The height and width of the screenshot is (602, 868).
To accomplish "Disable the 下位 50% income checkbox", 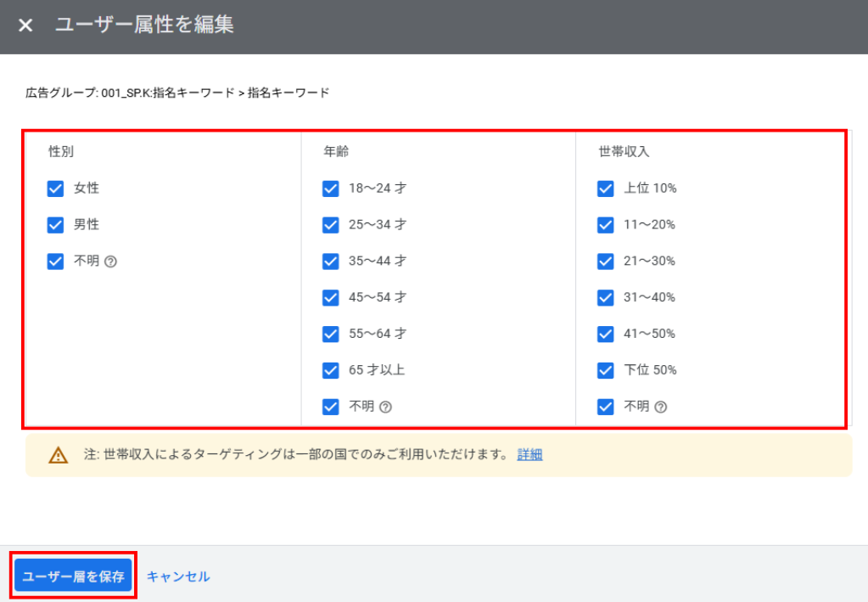I will pos(606,370).
